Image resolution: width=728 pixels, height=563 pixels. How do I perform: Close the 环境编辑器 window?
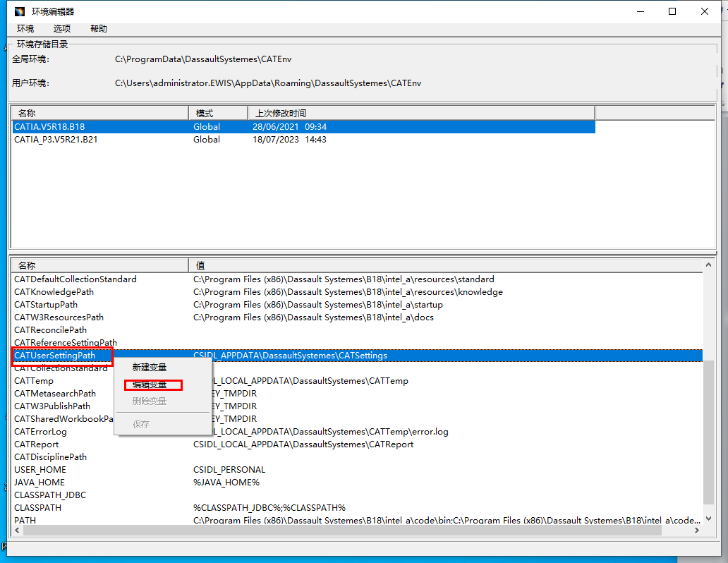point(704,11)
